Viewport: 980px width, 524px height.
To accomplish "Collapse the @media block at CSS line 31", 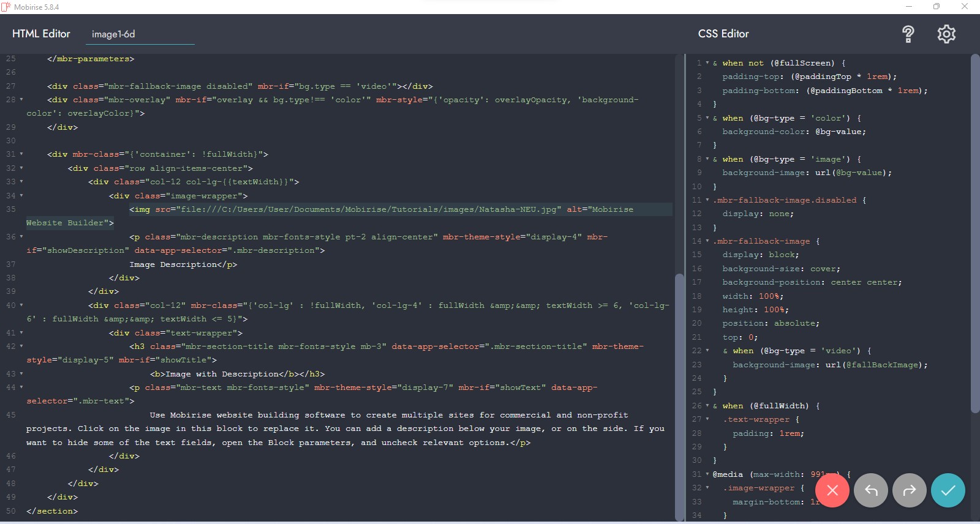I will [x=707, y=474].
